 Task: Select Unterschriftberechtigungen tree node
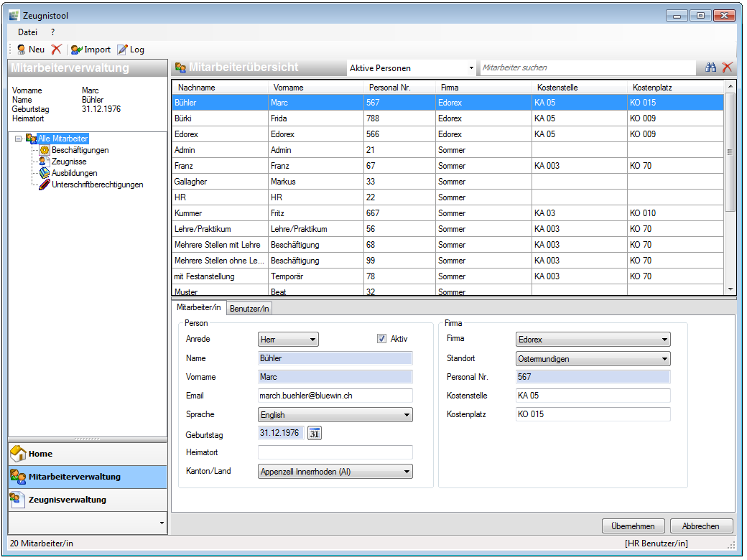pos(97,185)
